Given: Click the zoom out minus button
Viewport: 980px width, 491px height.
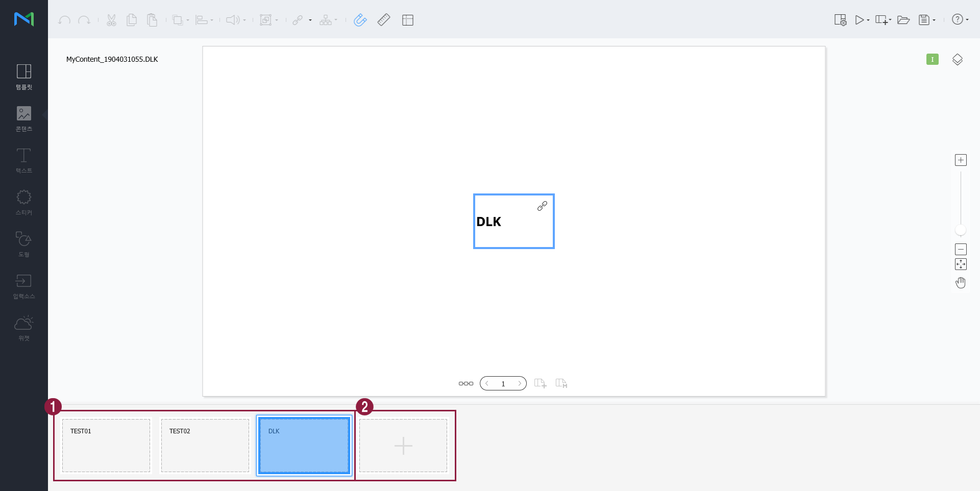Looking at the screenshot, I should (961, 250).
